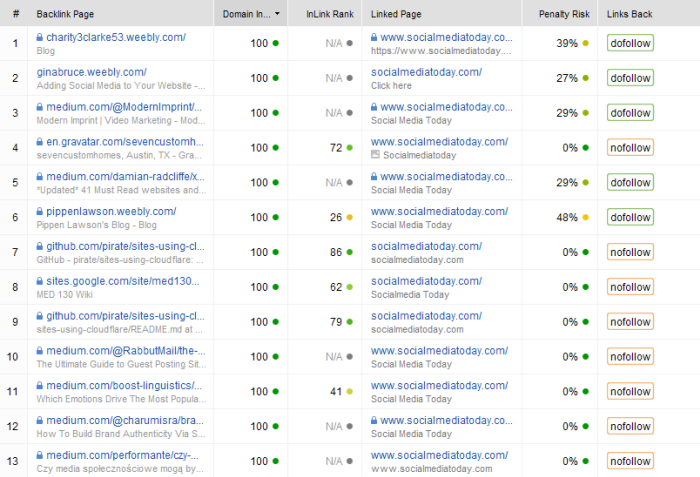Click orange InLink Rank dot beside 26
The width and height of the screenshot is (700, 477).
[x=350, y=218]
